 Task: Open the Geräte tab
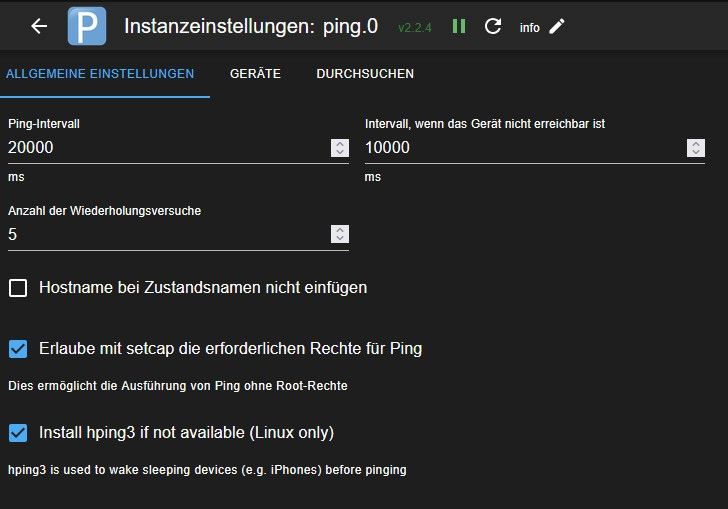255,74
